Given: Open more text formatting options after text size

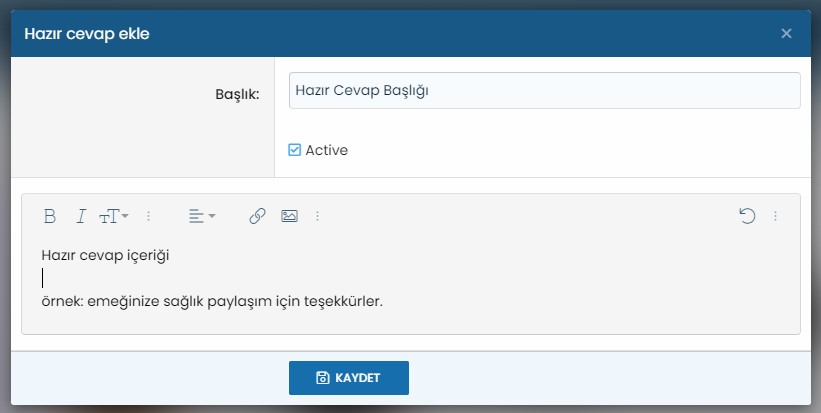Looking at the screenshot, I should coord(149,216).
